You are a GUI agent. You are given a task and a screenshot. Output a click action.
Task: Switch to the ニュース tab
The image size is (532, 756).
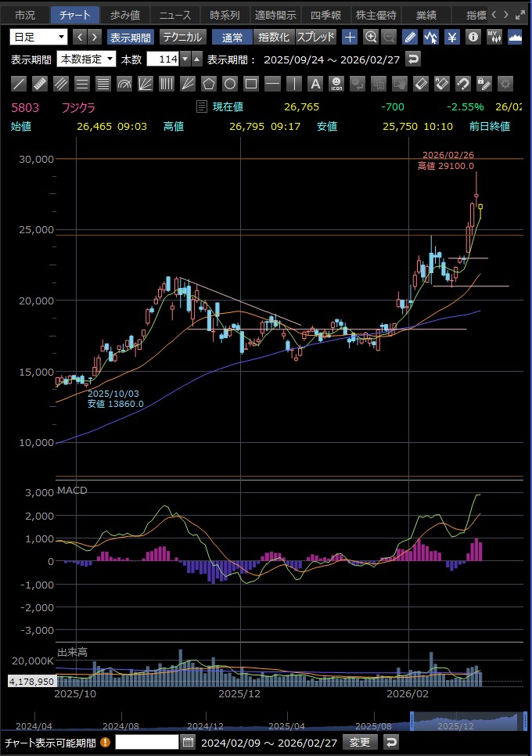pyautogui.click(x=174, y=15)
